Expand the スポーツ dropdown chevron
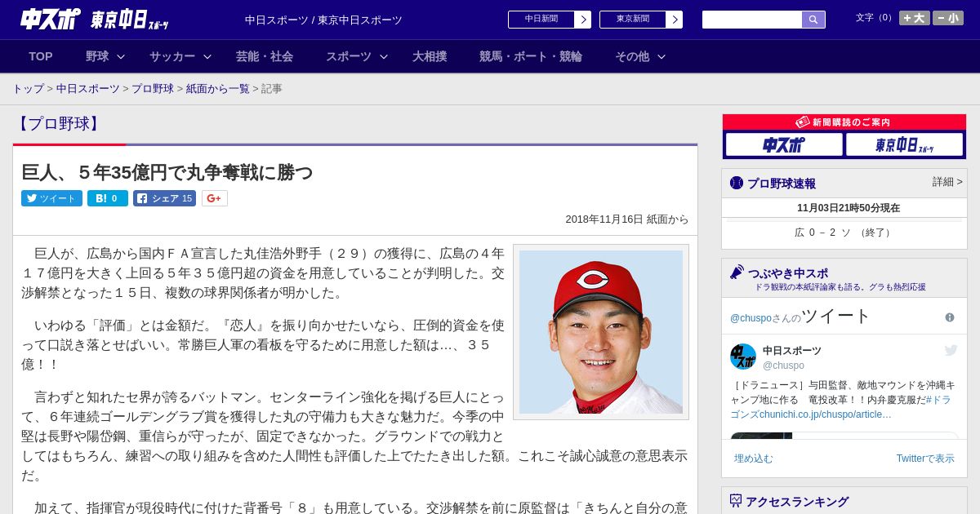The height and width of the screenshot is (514, 980). 384,56
